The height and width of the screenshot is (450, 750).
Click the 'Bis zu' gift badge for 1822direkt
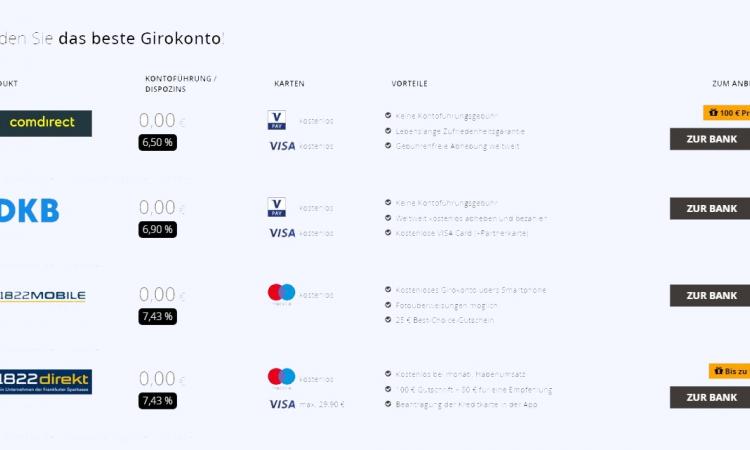tap(729, 371)
